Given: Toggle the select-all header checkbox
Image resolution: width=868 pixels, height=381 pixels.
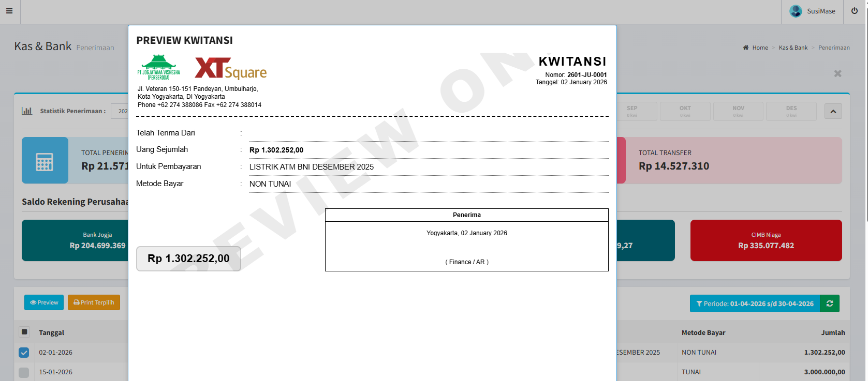Looking at the screenshot, I should [x=24, y=332].
